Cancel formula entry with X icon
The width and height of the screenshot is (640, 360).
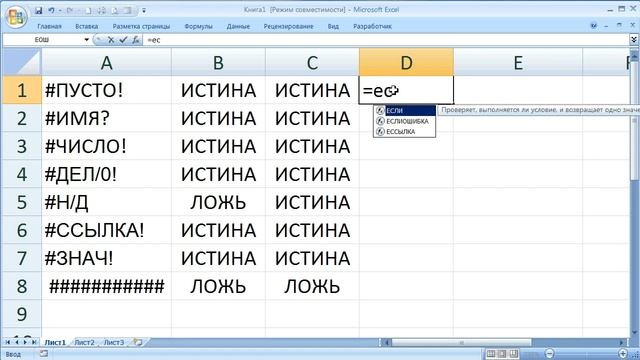pos(111,40)
